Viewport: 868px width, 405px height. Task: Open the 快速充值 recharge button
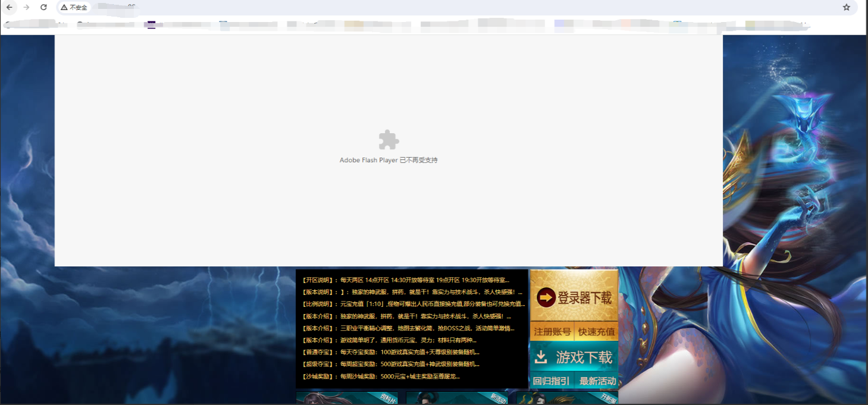[x=596, y=331]
